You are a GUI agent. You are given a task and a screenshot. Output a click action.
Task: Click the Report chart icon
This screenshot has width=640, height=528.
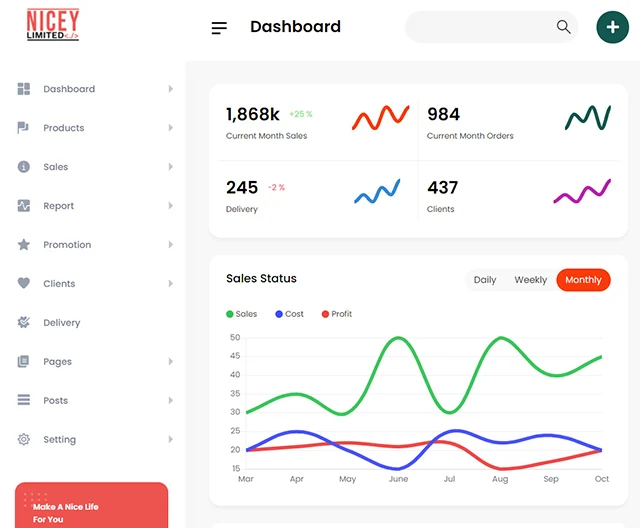coord(24,206)
